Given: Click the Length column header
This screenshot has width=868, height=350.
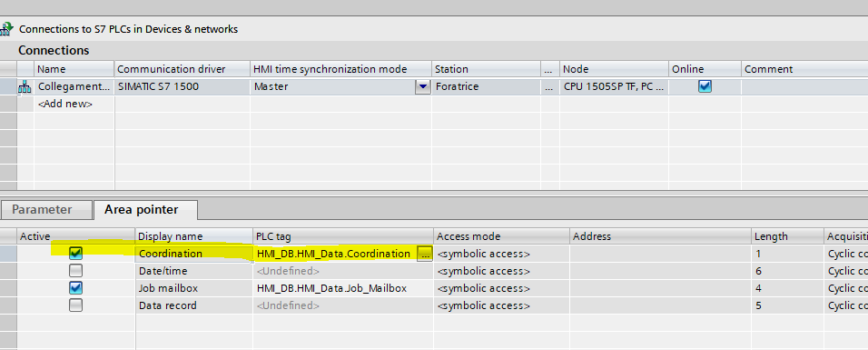Looking at the screenshot, I should 787,236.
